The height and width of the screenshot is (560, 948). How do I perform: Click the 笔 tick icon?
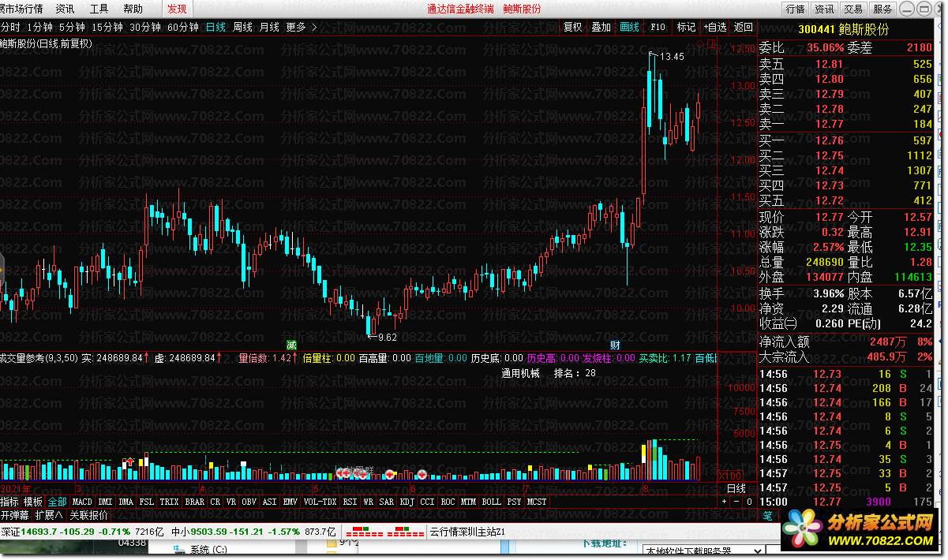coord(767,516)
